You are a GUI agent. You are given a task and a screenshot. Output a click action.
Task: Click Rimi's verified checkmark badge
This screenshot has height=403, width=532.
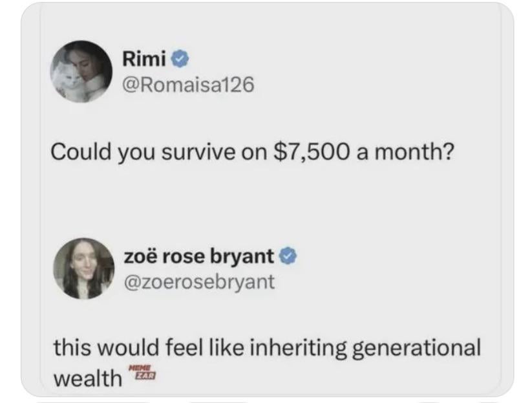[181, 60]
